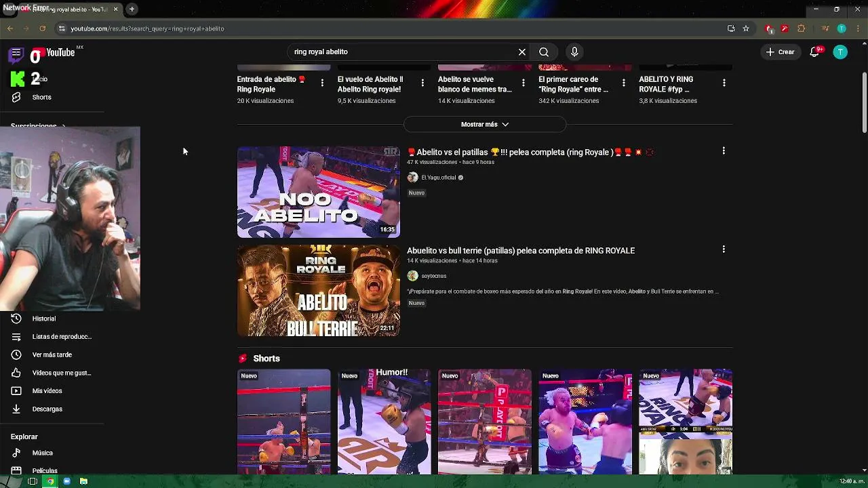868x488 pixels.
Task: Open the YouTube account avatar menu
Action: point(840,52)
